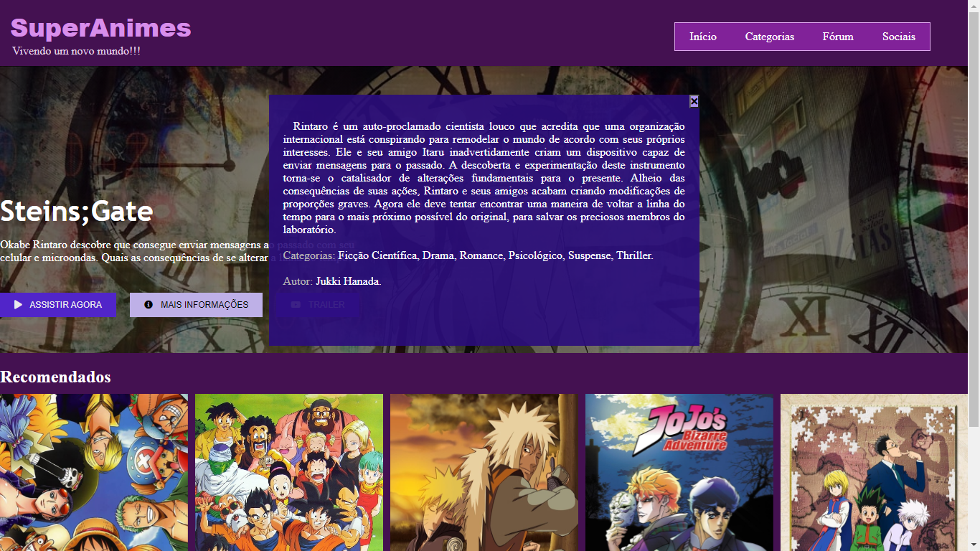Screen dimensions: 980x551
Task: Open the Thriller category link
Action: (634, 255)
